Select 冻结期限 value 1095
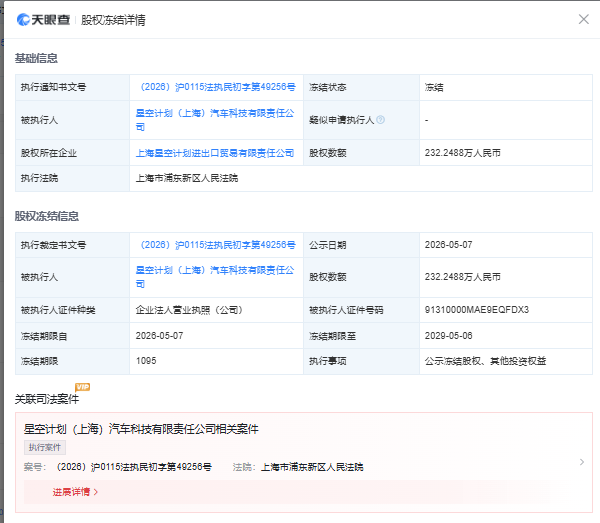Viewport: 600px width, 523px height. 146,361
